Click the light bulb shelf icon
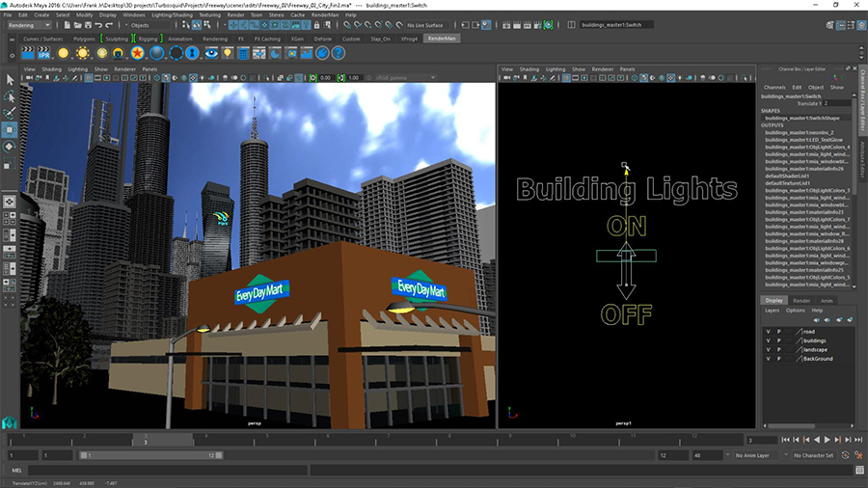The height and width of the screenshot is (488, 868). coord(227,53)
